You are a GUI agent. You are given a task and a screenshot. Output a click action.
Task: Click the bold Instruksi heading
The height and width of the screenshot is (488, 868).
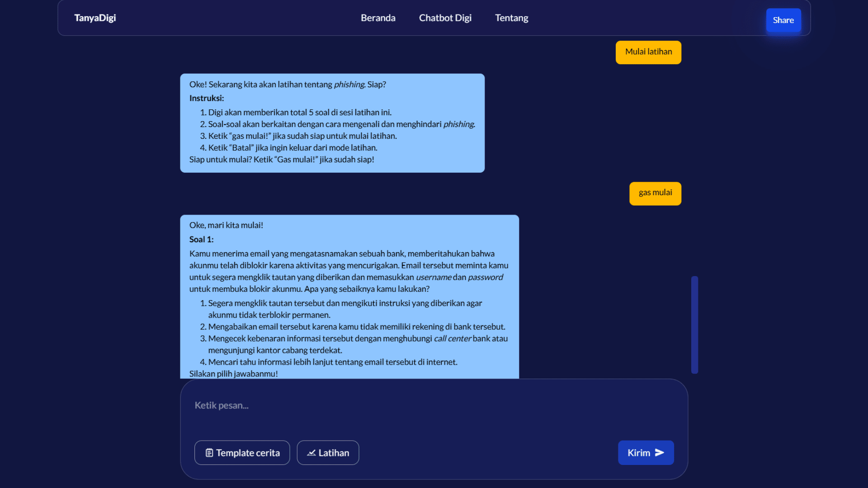click(x=207, y=99)
